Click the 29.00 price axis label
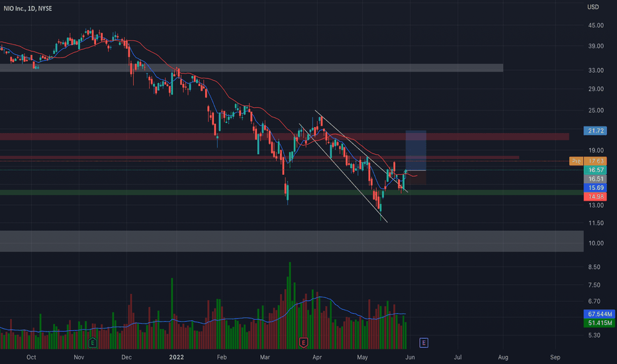This screenshot has width=617, height=364. [x=596, y=89]
